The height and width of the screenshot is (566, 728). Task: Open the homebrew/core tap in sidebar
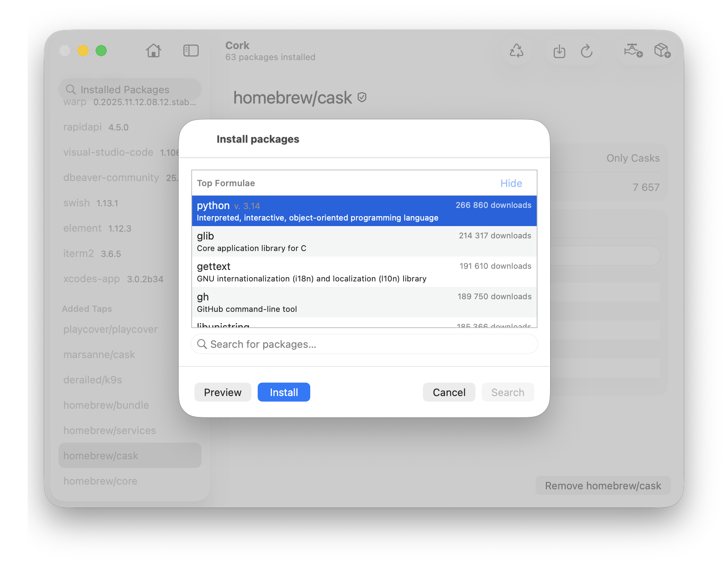point(100,481)
